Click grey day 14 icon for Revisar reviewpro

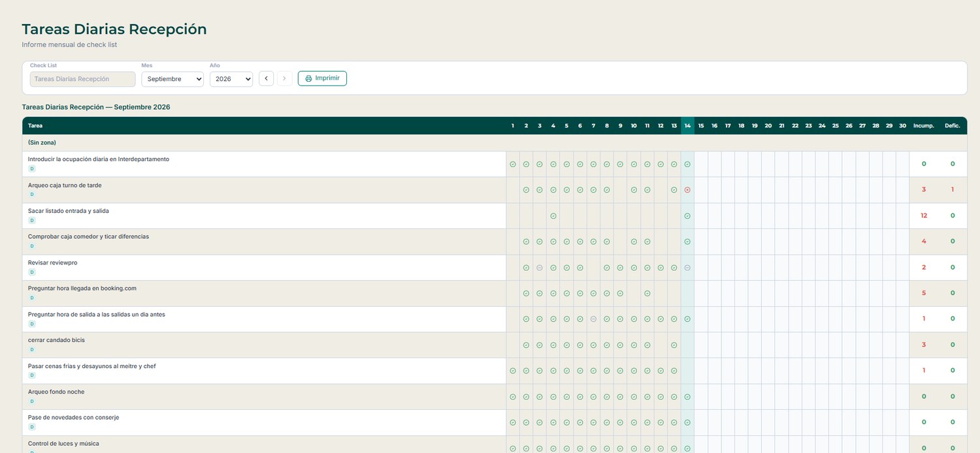click(687, 268)
